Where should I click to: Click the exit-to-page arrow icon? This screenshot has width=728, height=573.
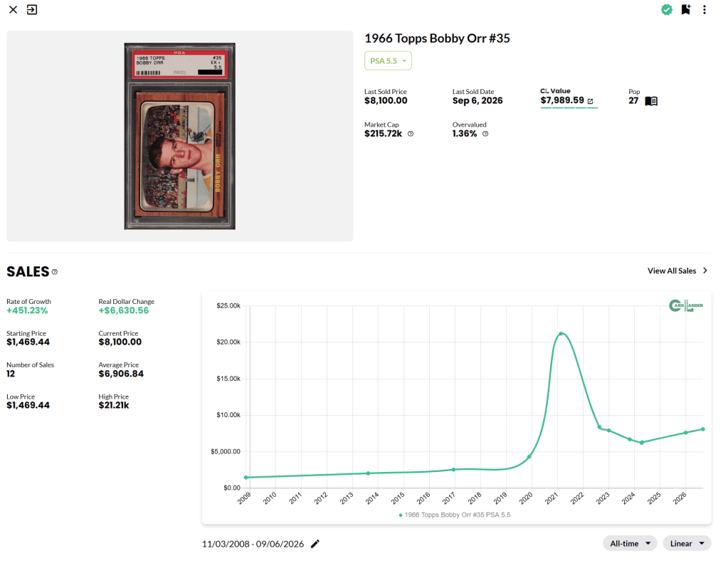[x=32, y=10]
